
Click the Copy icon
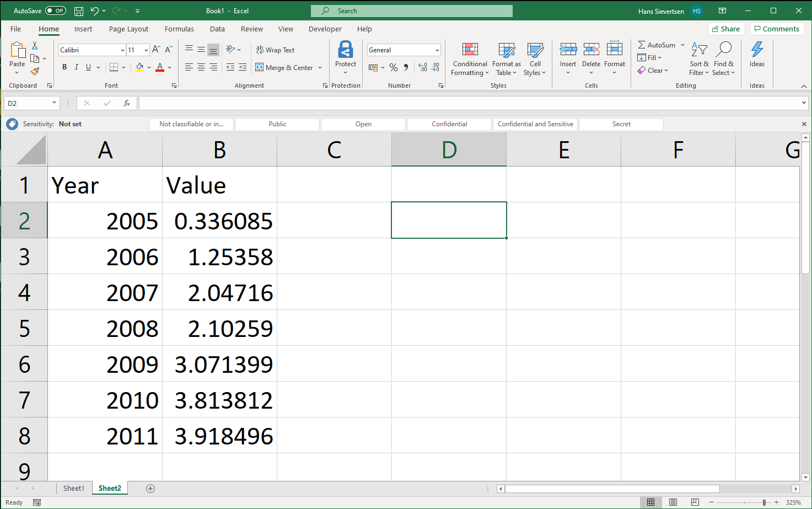click(x=35, y=58)
